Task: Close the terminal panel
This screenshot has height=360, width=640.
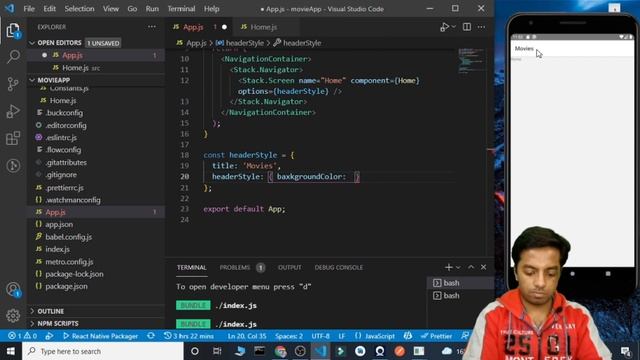Action: [x=483, y=267]
